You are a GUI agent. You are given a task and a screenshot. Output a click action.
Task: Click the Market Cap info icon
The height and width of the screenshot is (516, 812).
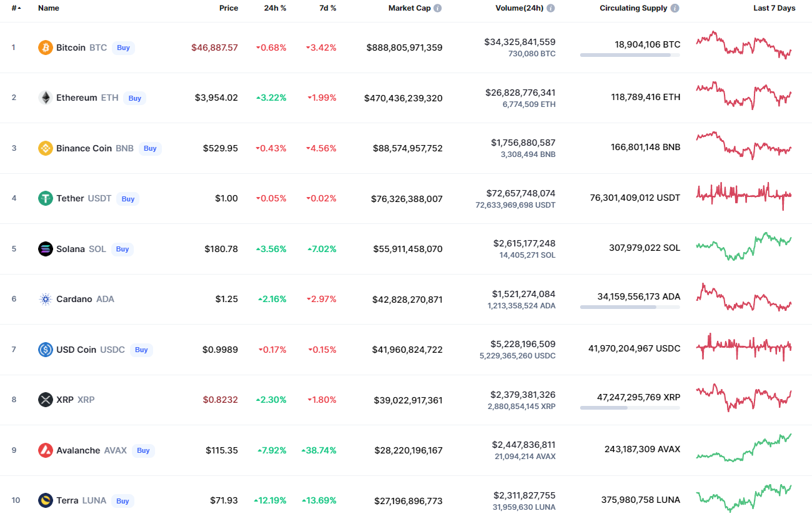[438, 8]
